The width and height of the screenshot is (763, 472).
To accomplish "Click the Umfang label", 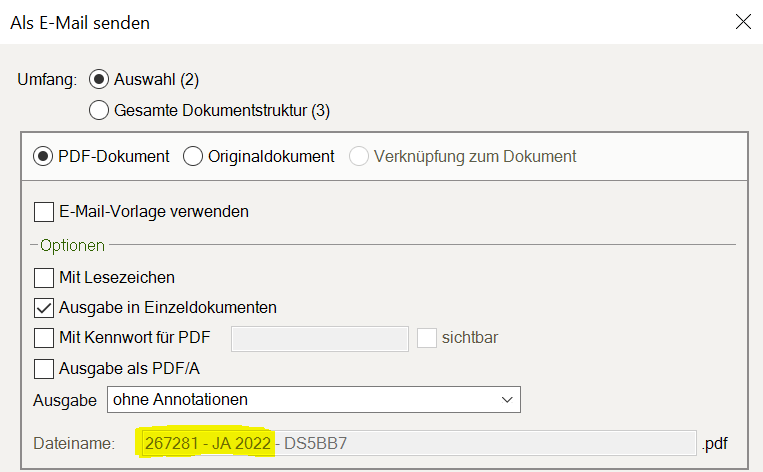I will [47, 79].
